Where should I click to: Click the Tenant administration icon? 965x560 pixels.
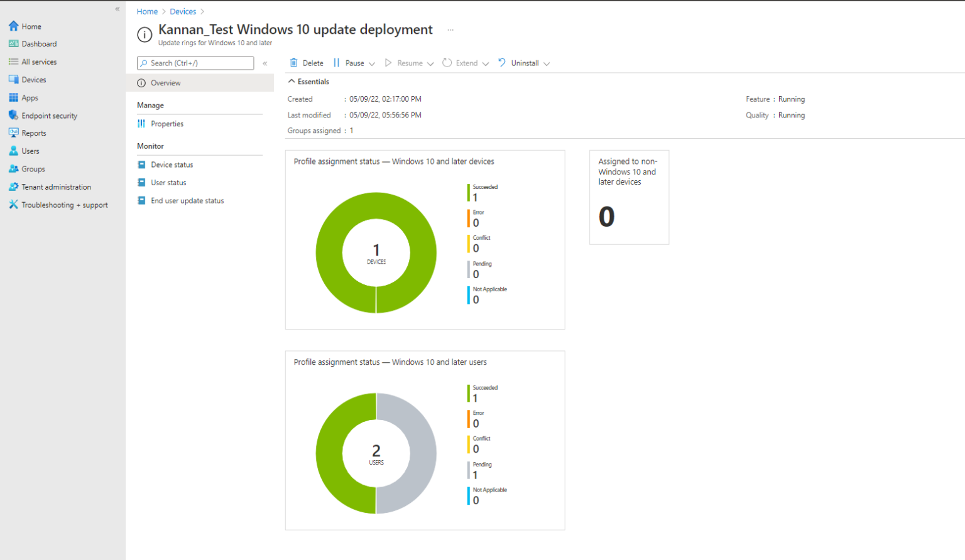click(x=13, y=187)
